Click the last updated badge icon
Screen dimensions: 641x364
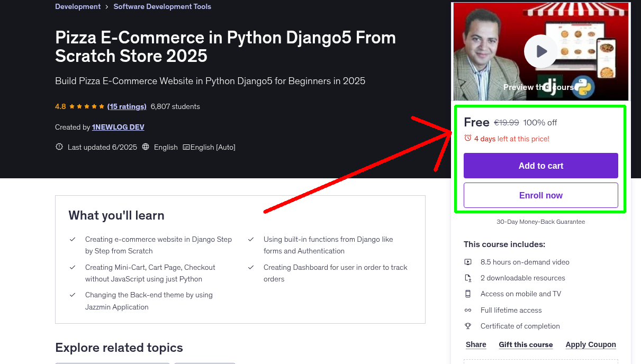[x=59, y=147]
